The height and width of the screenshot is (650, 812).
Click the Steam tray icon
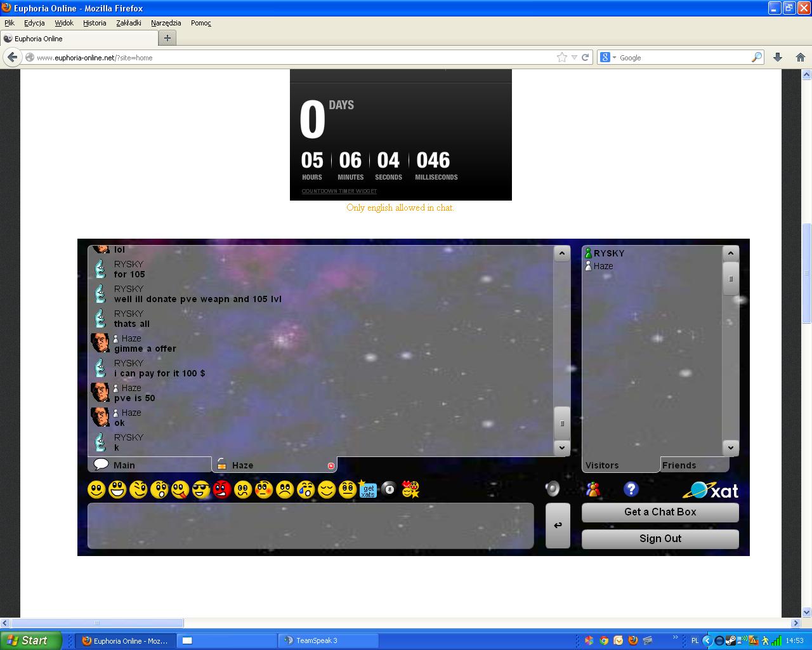tap(731, 640)
